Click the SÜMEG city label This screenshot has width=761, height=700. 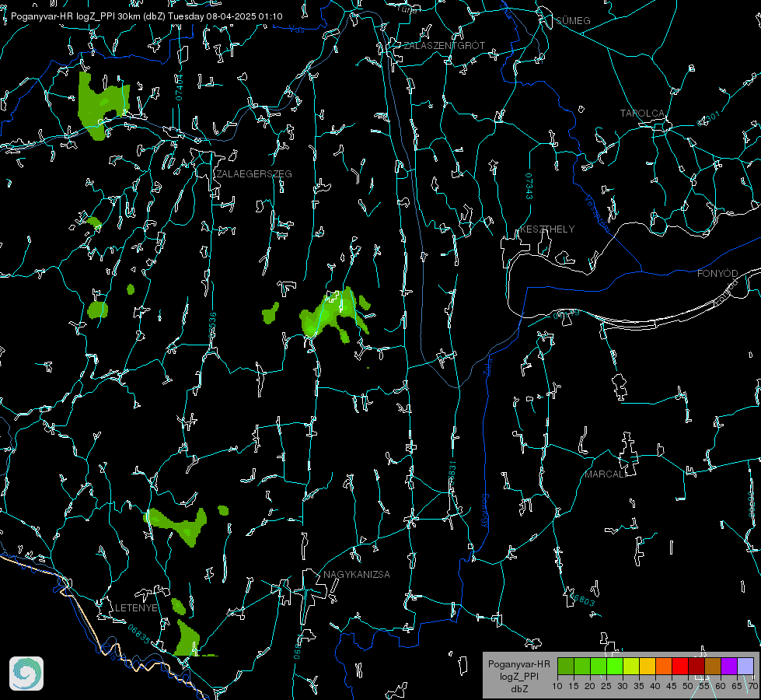point(573,20)
